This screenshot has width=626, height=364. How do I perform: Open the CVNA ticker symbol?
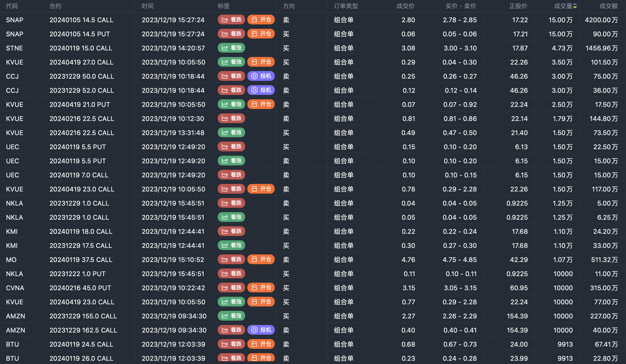(15, 288)
